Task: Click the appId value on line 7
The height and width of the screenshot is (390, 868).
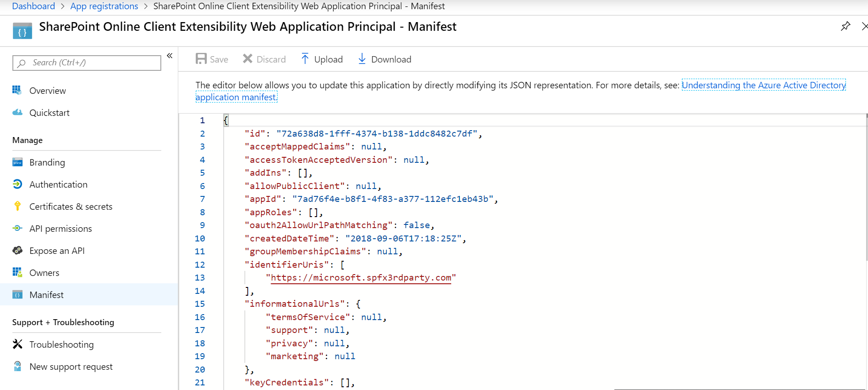Action: [393, 199]
